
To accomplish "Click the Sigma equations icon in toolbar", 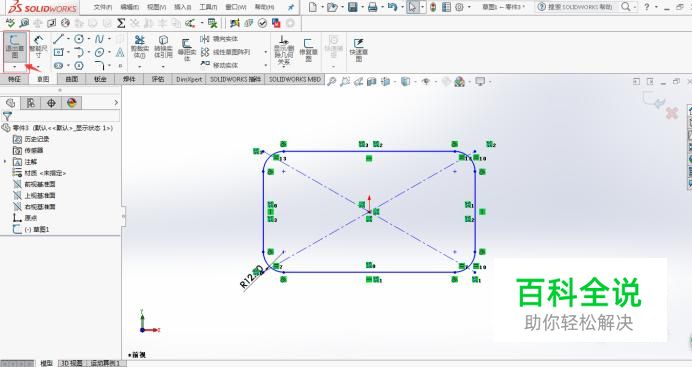I will pos(121,23).
